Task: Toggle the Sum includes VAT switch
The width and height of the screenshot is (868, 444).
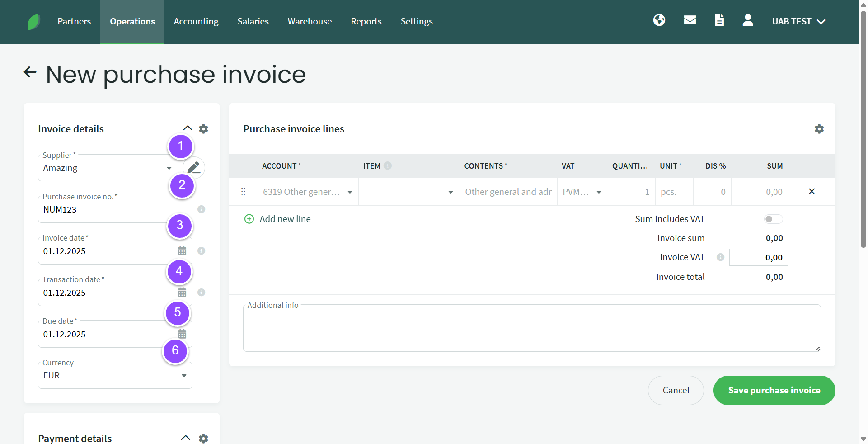Action: pyautogui.click(x=773, y=219)
